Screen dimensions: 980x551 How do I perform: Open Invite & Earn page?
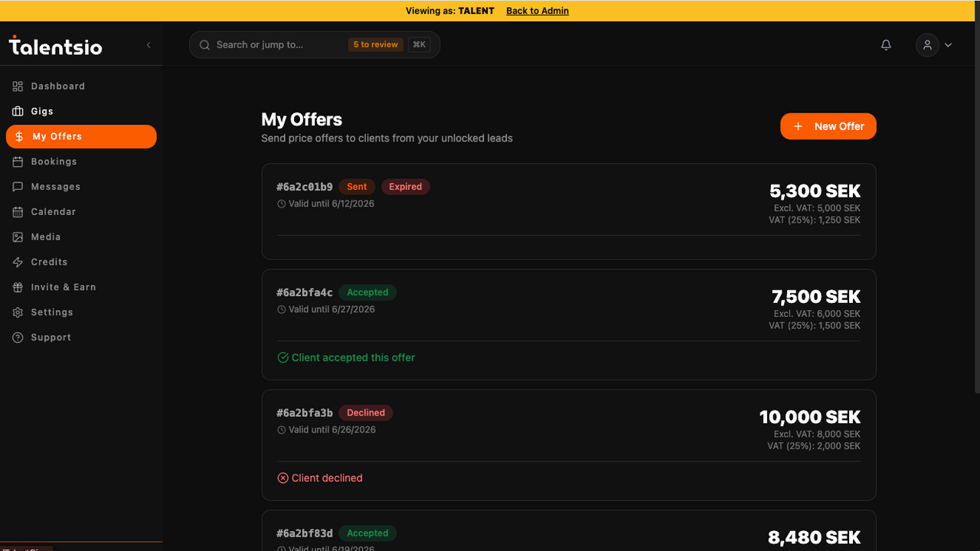pyautogui.click(x=81, y=288)
